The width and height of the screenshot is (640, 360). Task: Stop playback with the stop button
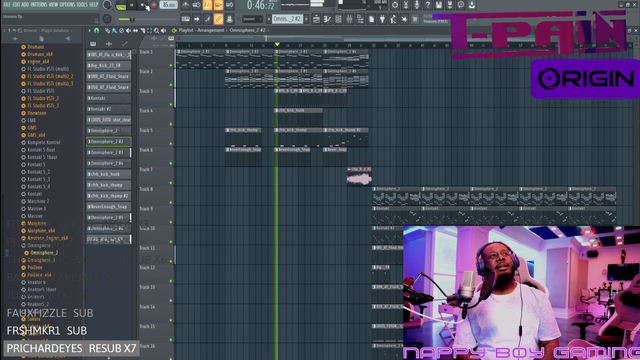(x=143, y=5)
